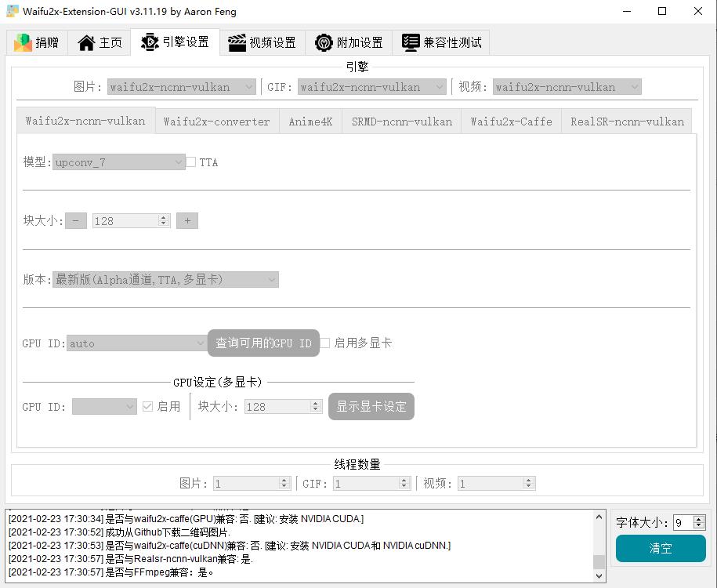The height and width of the screenshot is (588, 717).
Task: Enable the 启用多显卡 checkbox
Action: [325, 343]
